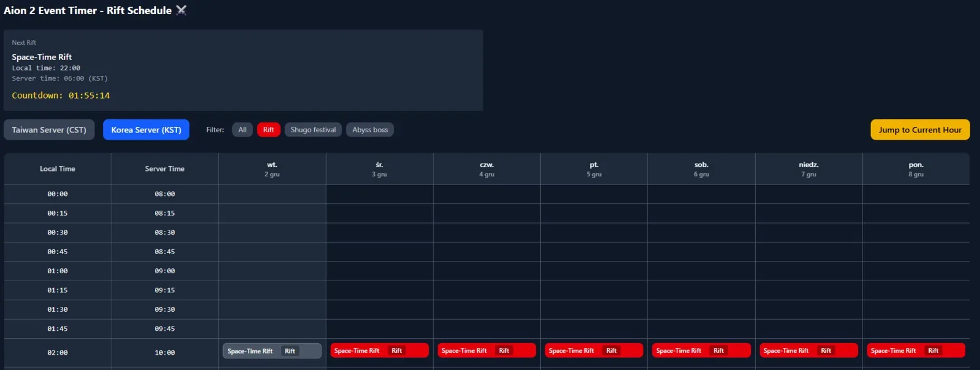Open Space-Time Rift event on sob. 6 gru

click(701, 350)
